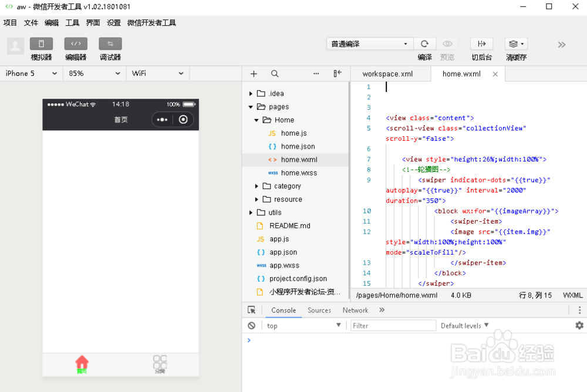This screenshot has height=392, width=587.
Task: Open the Default levels dropdown
Action: click(464, 326)
